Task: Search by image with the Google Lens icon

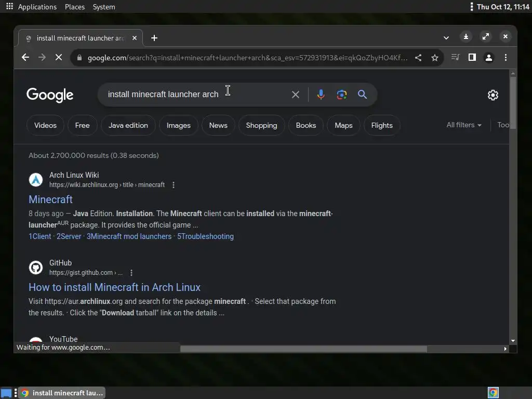Action: point(342,95)
